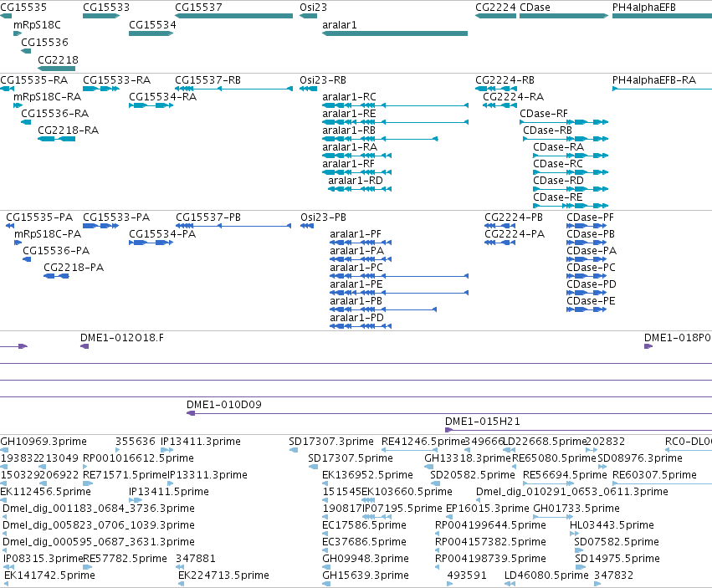712x588 pixels.
Task: Click transcript aralar1-RF
Action: pyautogui.click(x=357, y=172)
